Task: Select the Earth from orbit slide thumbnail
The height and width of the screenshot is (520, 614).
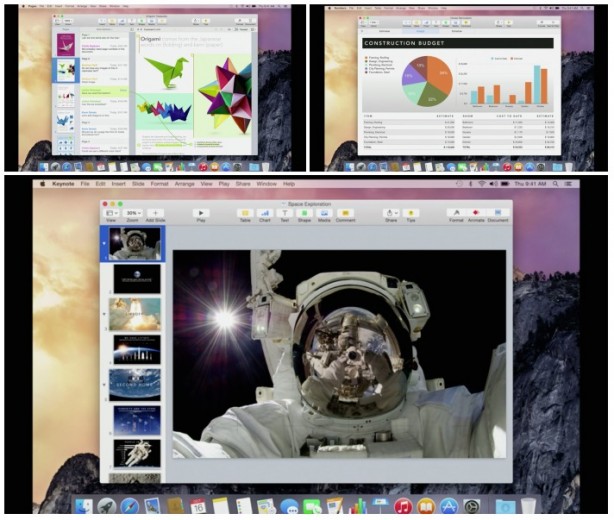Action: [135, 385]
